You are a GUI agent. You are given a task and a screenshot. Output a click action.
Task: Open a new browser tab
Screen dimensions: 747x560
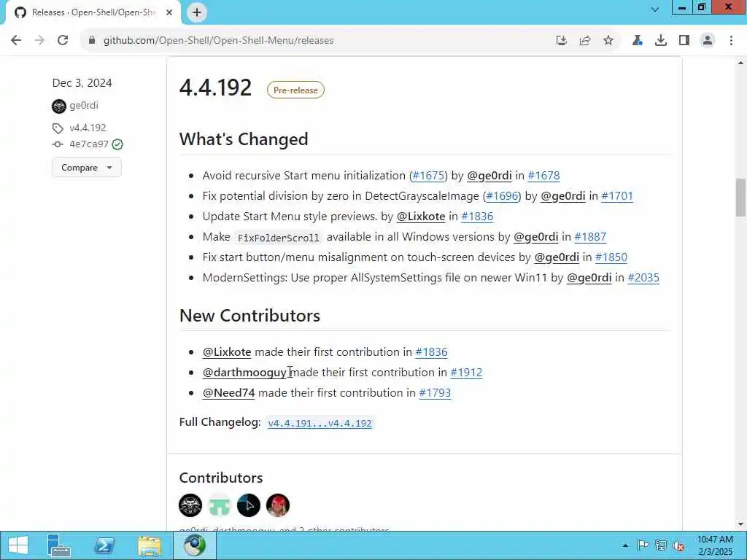click(x=197, y=12)
